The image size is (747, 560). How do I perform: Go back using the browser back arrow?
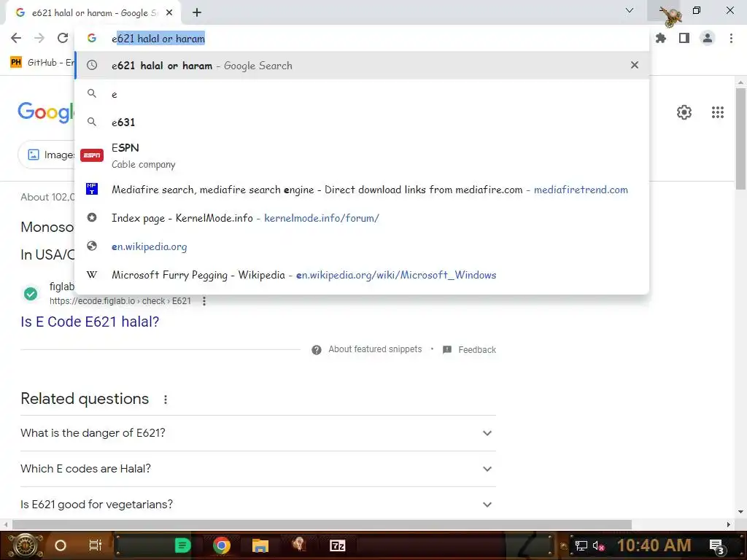(x=16, y=38)
